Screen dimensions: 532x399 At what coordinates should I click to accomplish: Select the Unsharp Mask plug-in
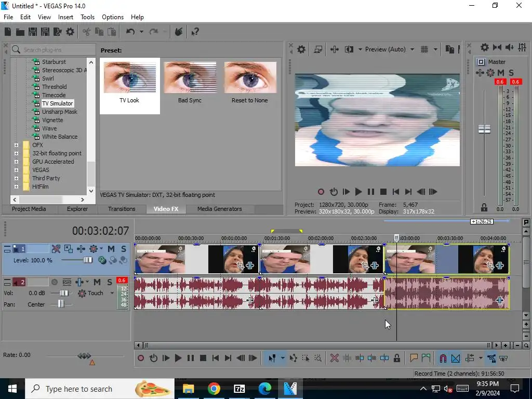point(59,112)
